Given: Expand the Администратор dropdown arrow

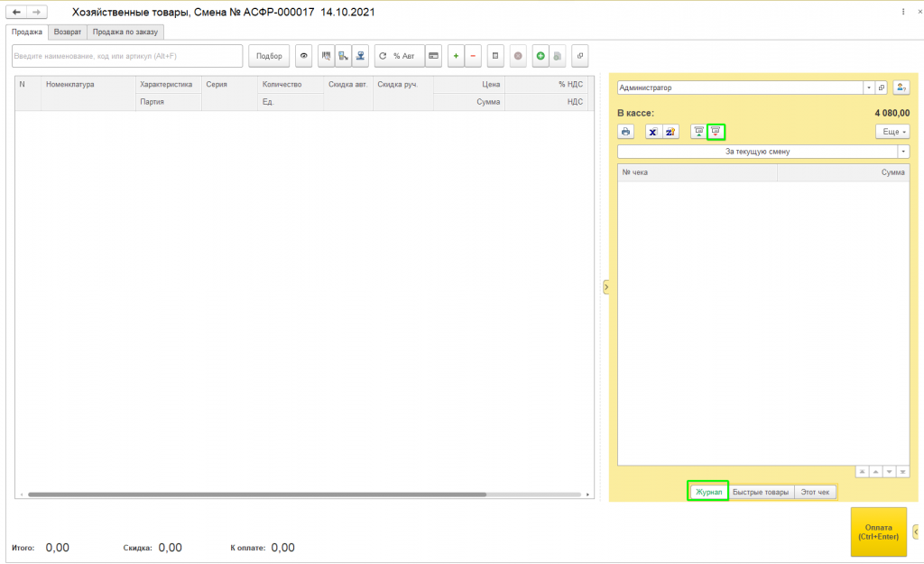Looking at the screenshot, I should 869,88.
